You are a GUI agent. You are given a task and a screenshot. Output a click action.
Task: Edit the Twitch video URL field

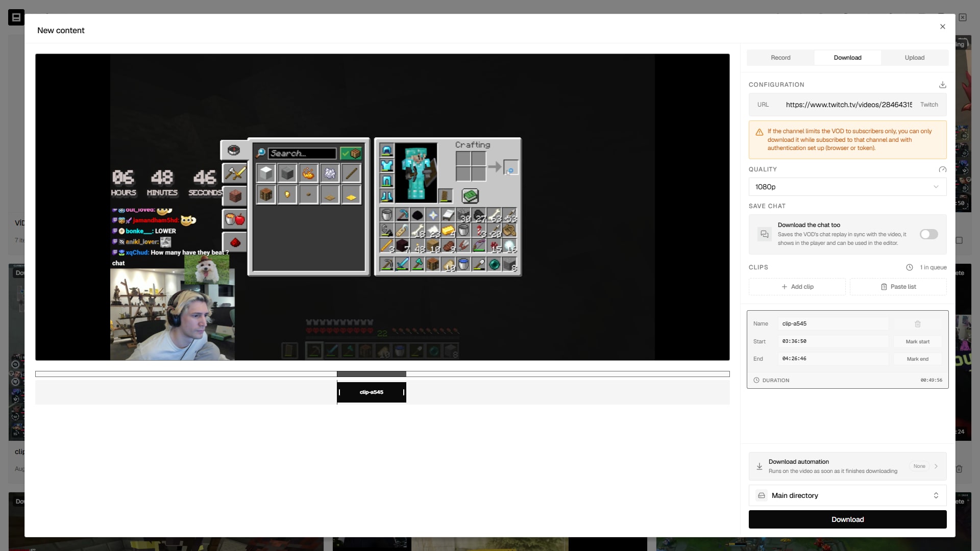click(x=848, y=105)
